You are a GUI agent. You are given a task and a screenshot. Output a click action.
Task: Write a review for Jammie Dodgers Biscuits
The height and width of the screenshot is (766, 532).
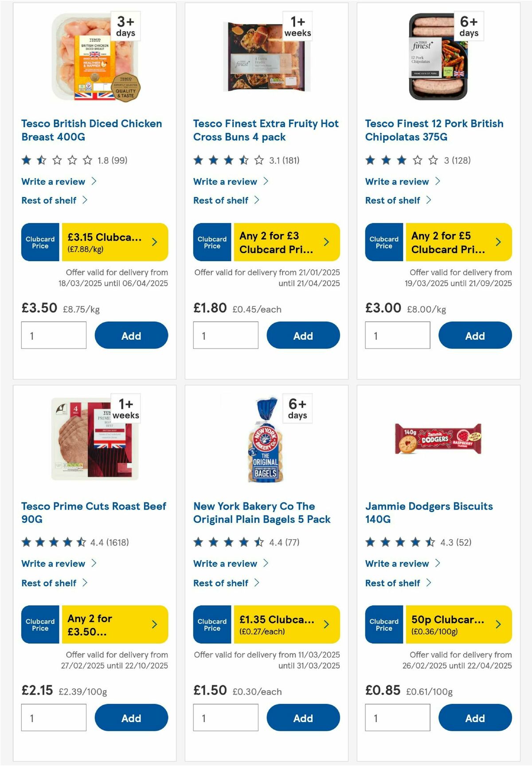[397, 564]
